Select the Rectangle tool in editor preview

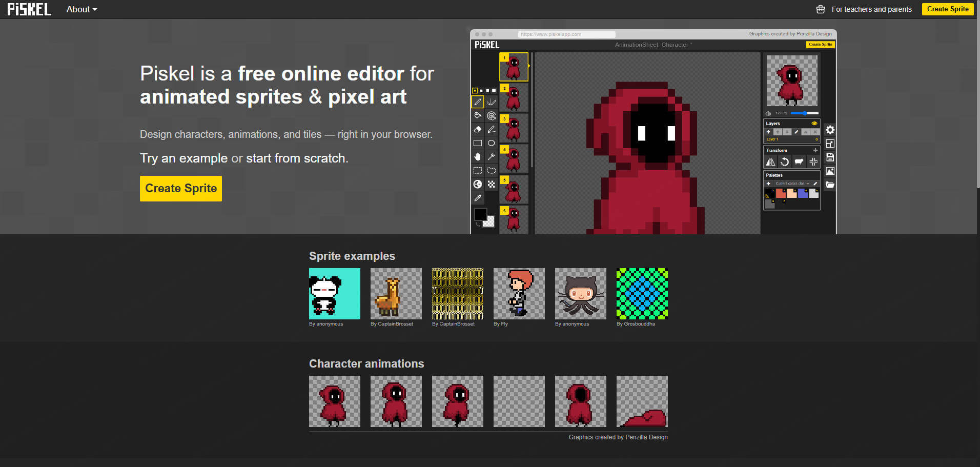[478, 143]
